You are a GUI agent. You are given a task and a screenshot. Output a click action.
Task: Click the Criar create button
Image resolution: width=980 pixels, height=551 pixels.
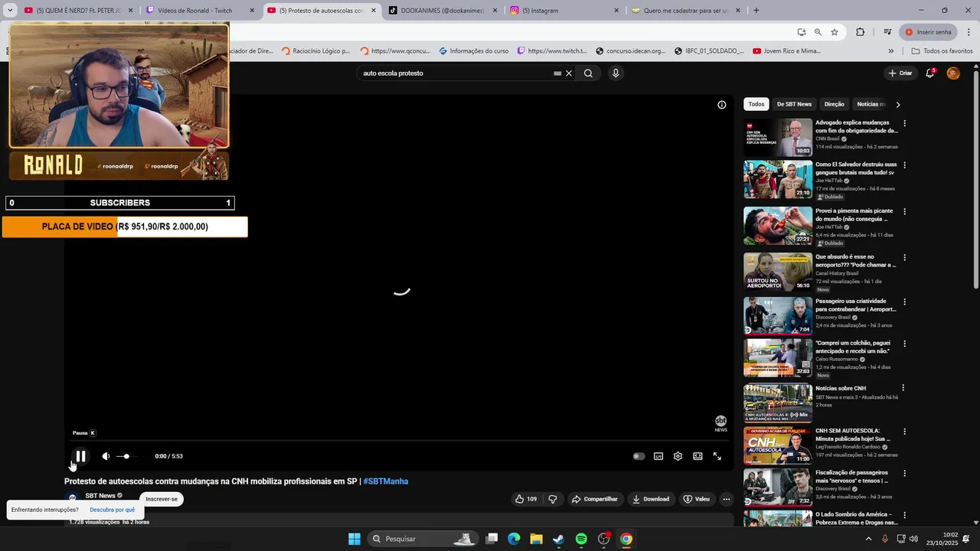900,73
